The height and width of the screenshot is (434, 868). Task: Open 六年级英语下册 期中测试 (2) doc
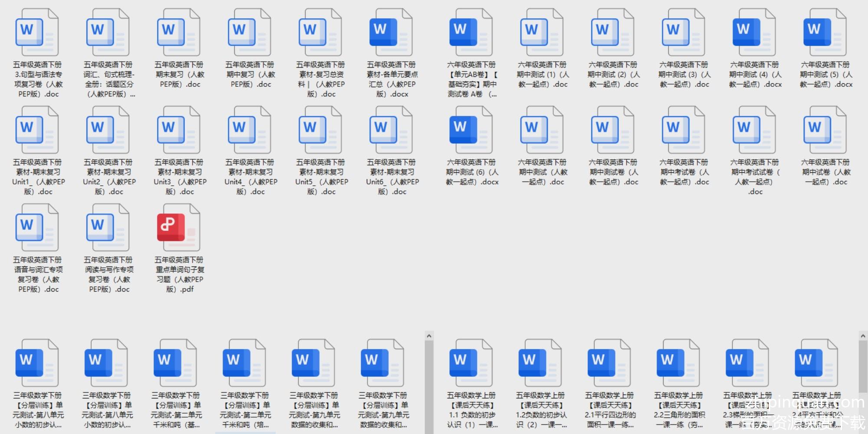(613, 49)
